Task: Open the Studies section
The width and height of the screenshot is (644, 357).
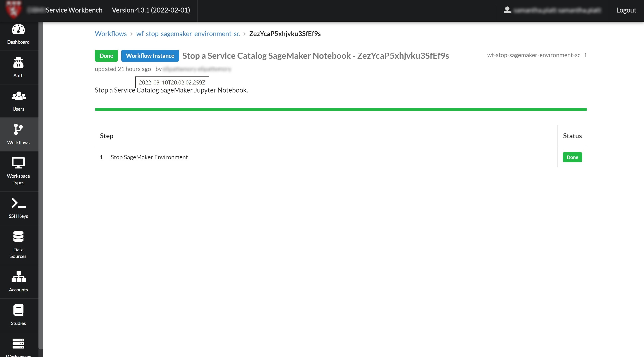Action: (x=18, y=315)
